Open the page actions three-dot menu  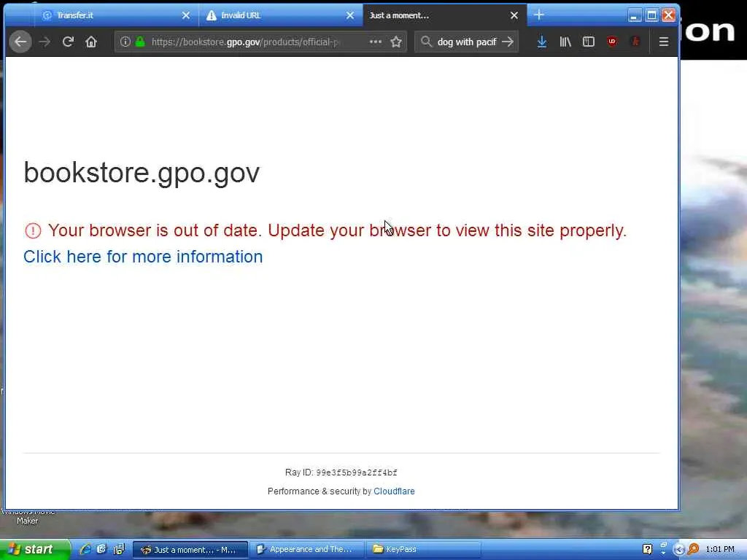coord(376,42)
